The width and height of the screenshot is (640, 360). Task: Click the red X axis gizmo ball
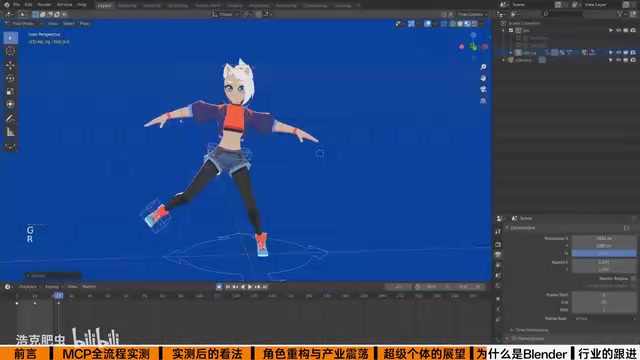click(485, 47)
